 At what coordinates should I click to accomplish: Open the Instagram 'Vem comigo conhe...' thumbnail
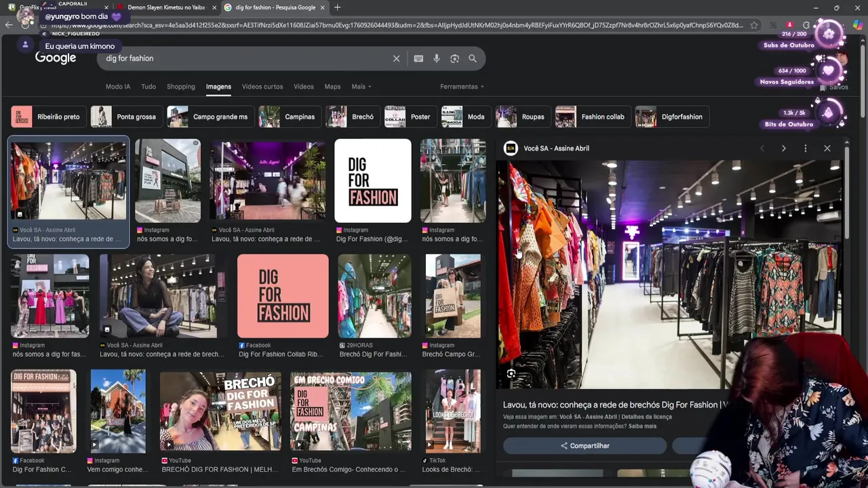click(118, 411)
